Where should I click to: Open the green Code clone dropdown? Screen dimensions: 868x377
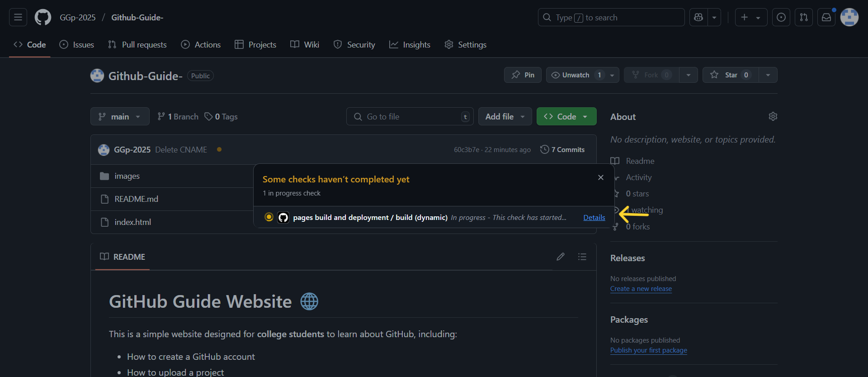coord(566,116)
